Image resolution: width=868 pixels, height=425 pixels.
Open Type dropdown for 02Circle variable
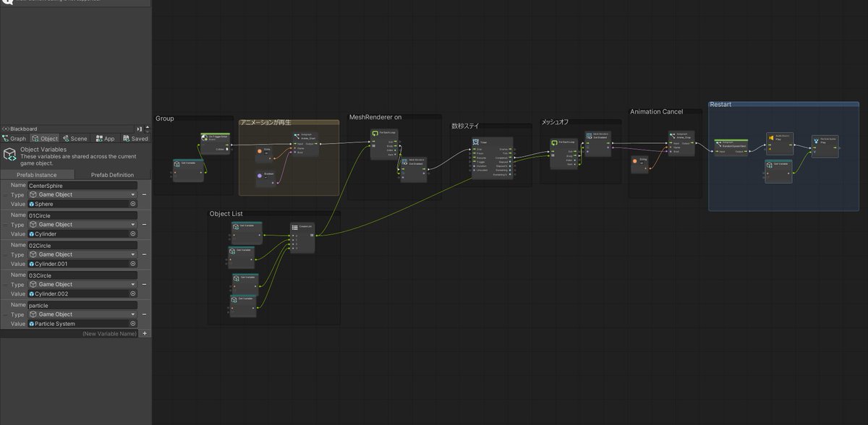pyautogui.click(x=82, y=254)
